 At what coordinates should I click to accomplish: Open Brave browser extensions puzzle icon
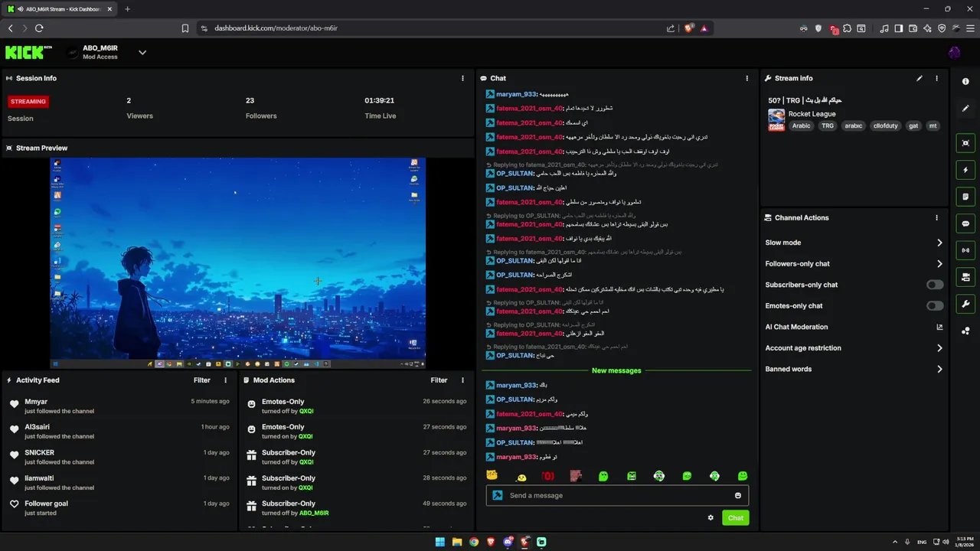tap(848, 28)
